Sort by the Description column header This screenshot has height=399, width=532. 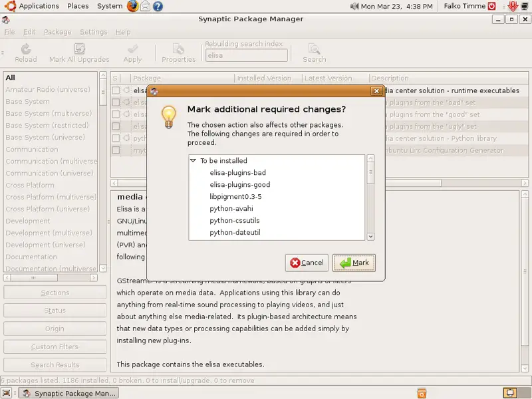tap(448, 78)
